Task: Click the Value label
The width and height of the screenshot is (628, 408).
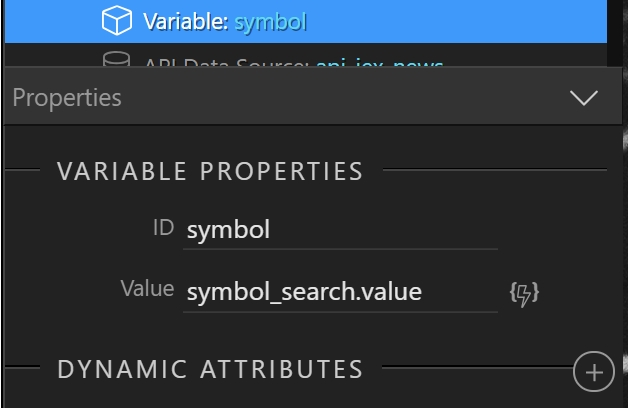Action: (x=147, y=289)
